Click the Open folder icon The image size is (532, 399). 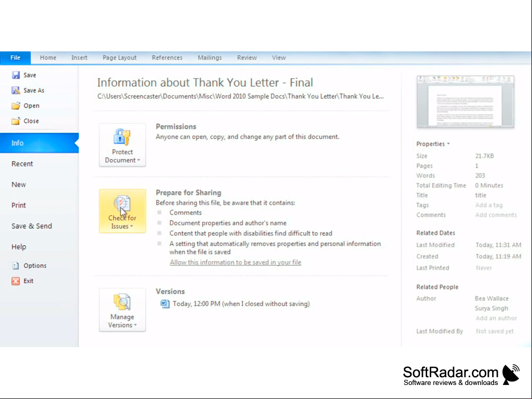click(16, 105)
